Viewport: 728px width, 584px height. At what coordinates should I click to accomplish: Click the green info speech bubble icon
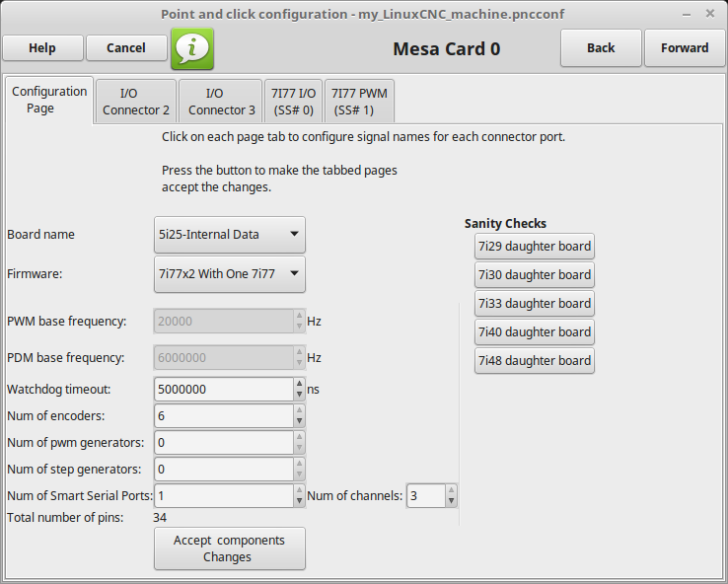pos(192,48)
